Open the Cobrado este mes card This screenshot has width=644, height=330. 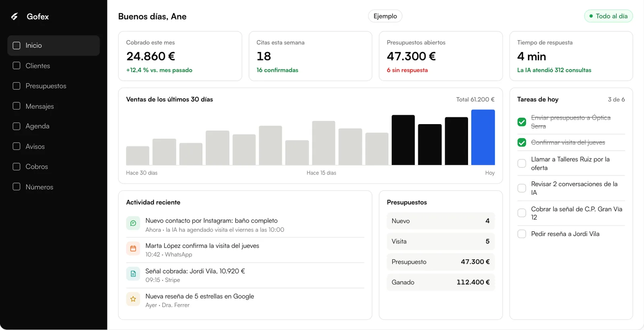coord(180,56)
